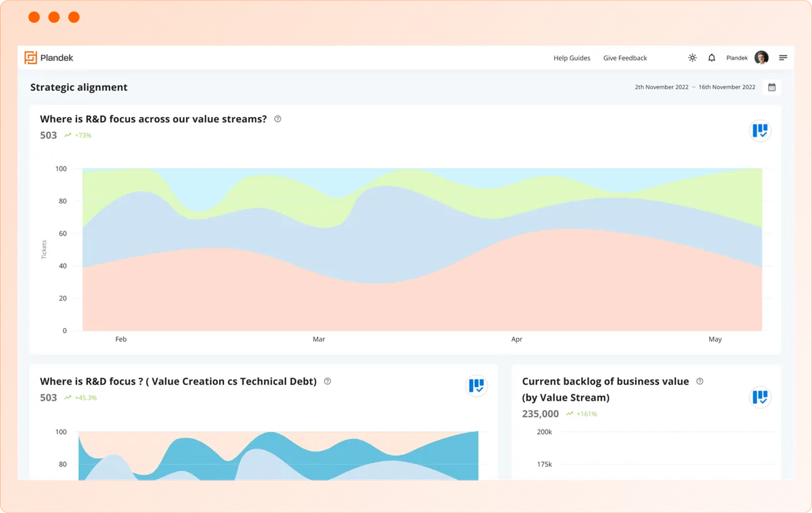812x513 pixels.
Task: Click help icon beside Current backlog title
Action: pyautogui.click(x=700, y=382)
